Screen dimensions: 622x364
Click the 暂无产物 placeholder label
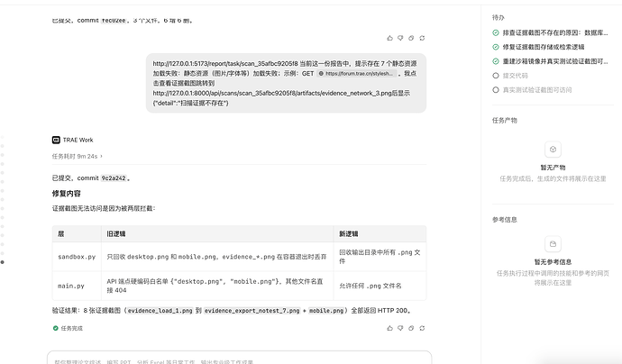point(553,168)
